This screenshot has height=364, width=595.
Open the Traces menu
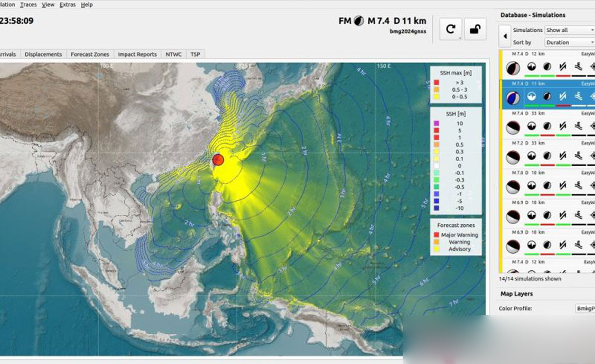[28, 4]
